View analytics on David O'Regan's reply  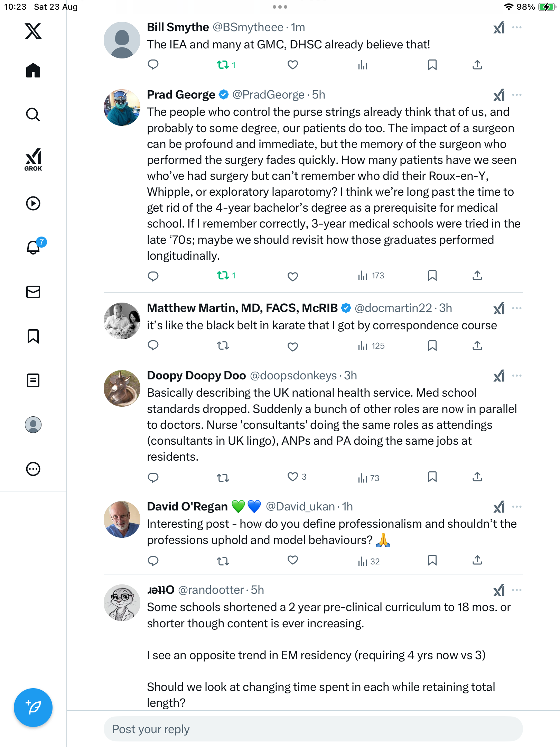coord(368,561)
